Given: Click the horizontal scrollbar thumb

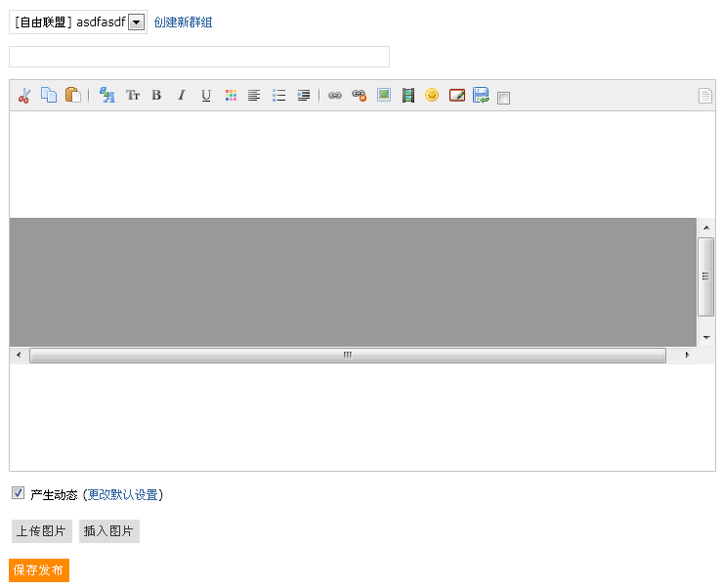Looking at the screenshot, I should coord(348,355).
